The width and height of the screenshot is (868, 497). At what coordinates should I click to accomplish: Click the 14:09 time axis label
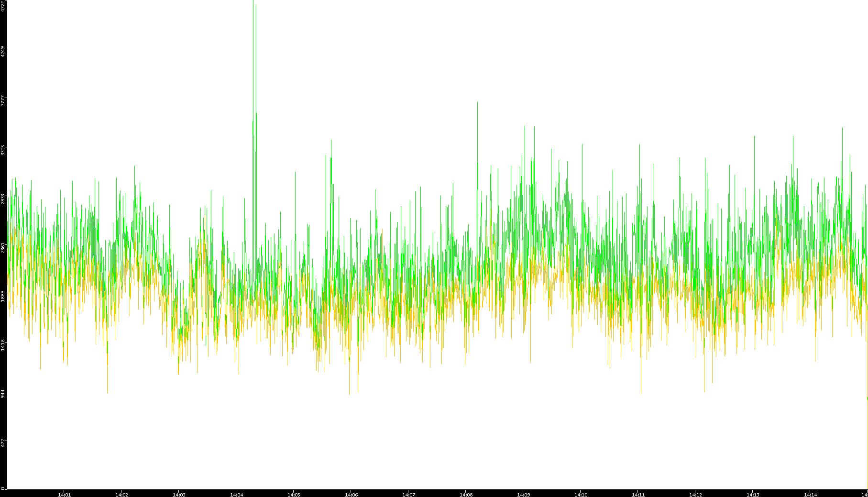point(523,495)
